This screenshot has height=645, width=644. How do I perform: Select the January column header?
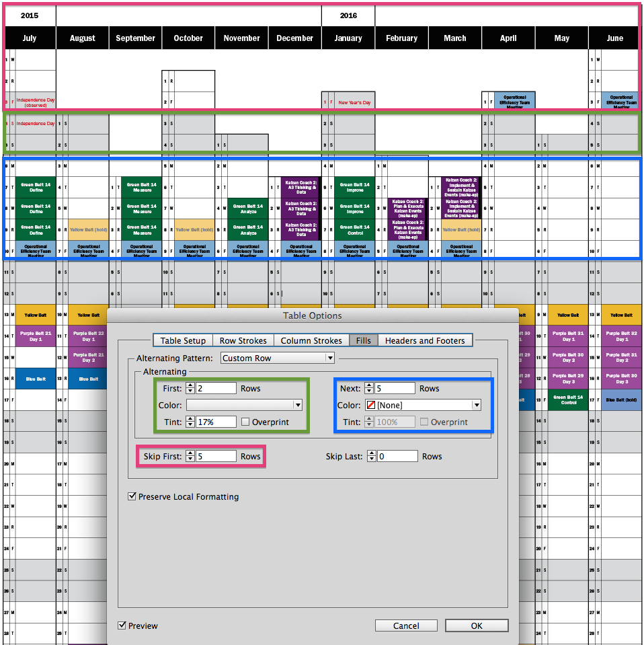[348, 38]
